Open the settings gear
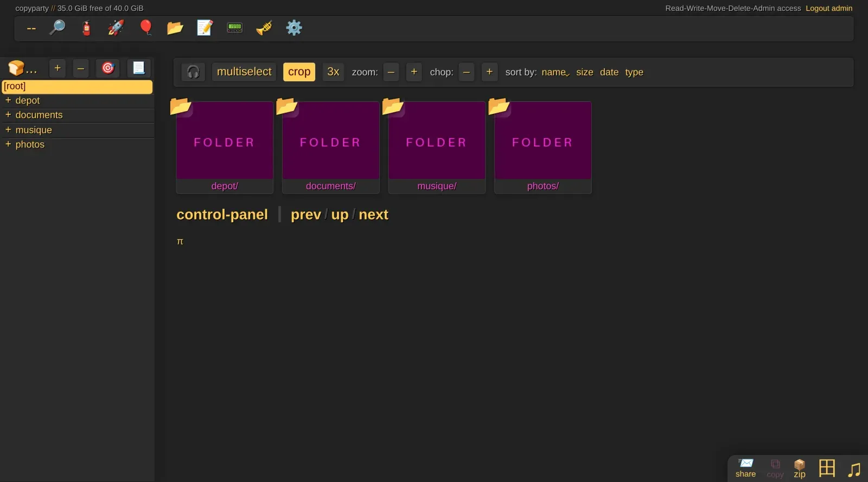 294,28
